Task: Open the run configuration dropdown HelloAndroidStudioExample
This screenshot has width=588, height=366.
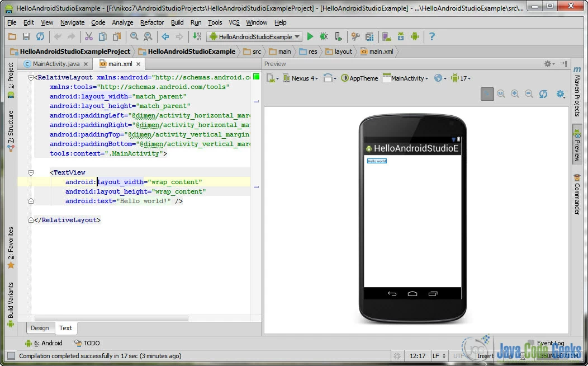Action: point(255,37)
